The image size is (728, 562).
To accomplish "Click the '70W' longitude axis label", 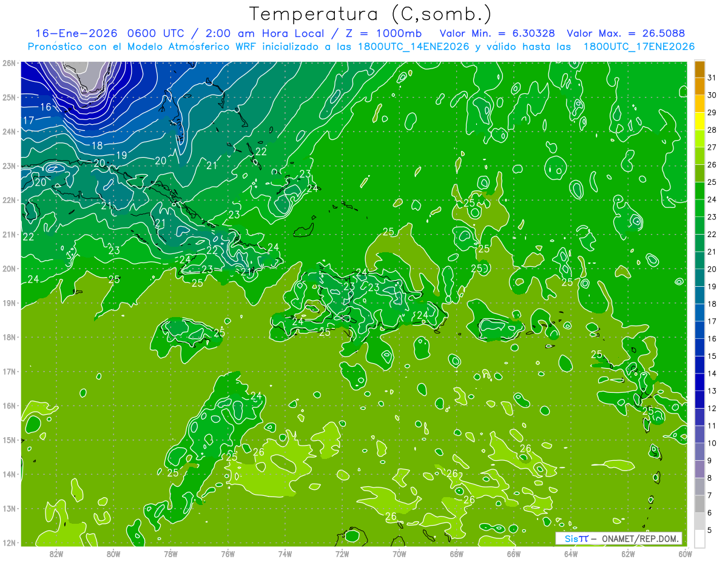I will [x=399, y=554].
